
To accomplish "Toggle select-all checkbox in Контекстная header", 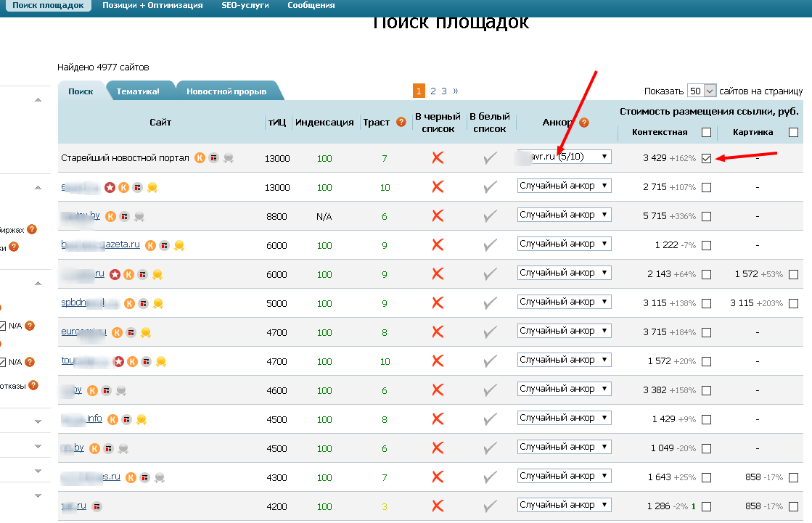I will pyautogui.click(x=706, y=132).
